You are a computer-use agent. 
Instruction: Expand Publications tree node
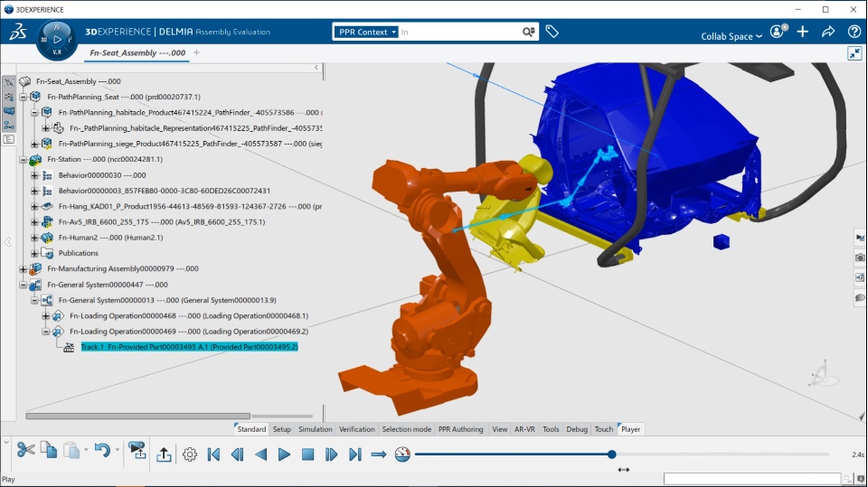[x=34, y=254]
